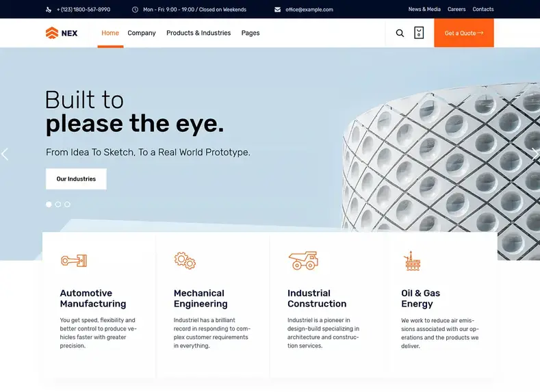The width and height of the screenshot is (540, 392).
Task: Open the Contacts link
Action: [483, 10]
